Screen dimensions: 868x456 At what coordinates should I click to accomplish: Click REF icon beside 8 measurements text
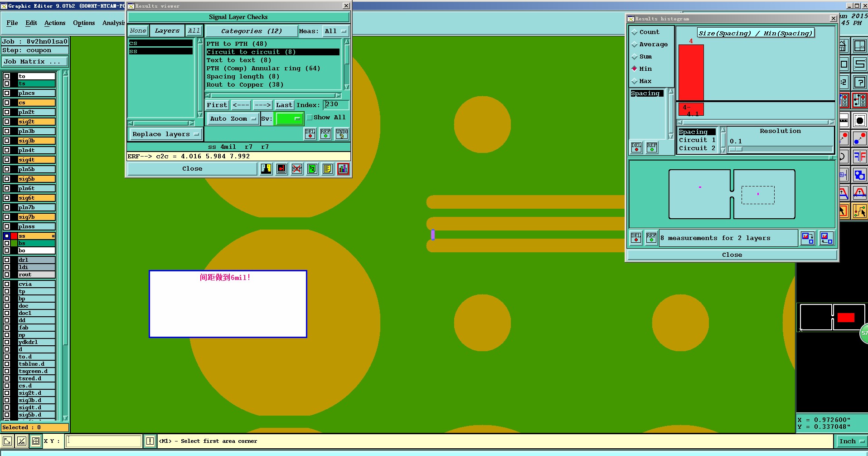[651, 238]
